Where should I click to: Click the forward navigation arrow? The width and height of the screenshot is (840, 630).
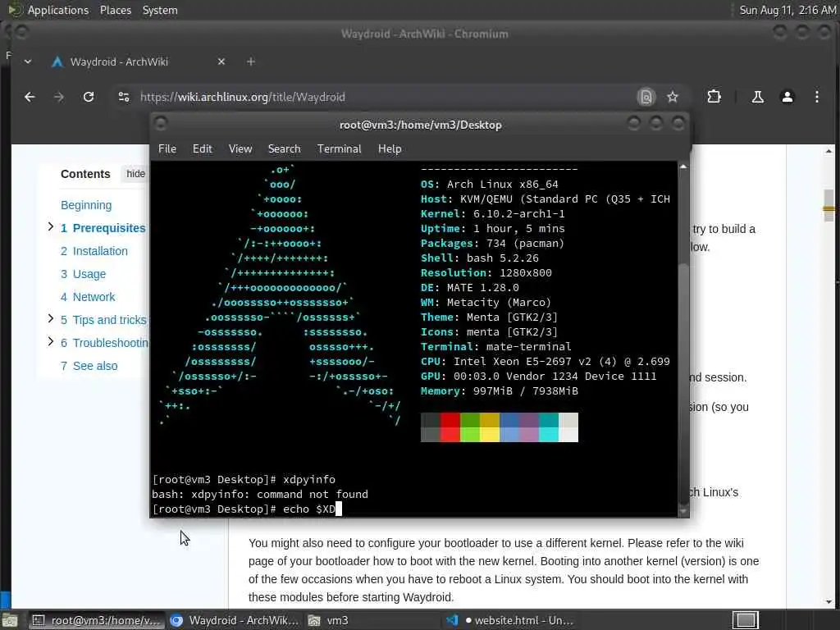click(x=59, y=97)
